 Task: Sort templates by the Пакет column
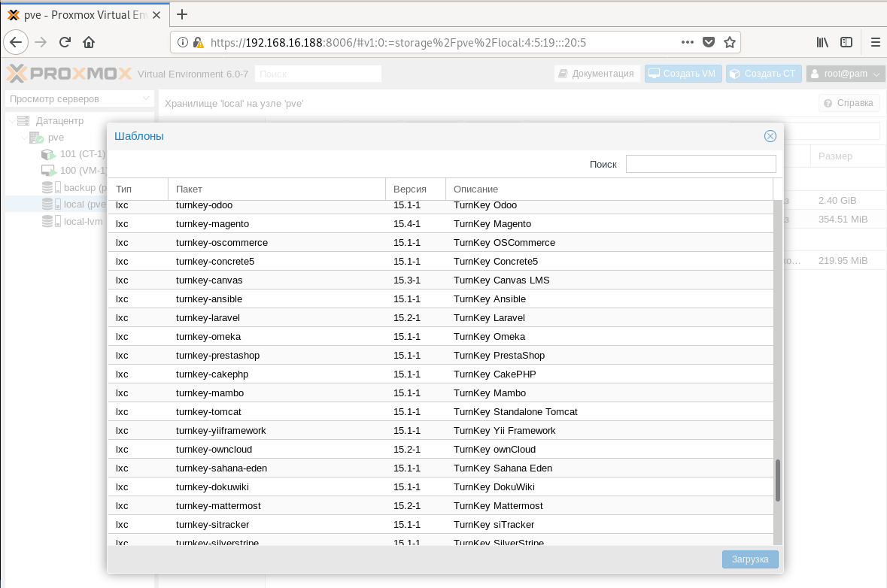click(x=275, y=189)
